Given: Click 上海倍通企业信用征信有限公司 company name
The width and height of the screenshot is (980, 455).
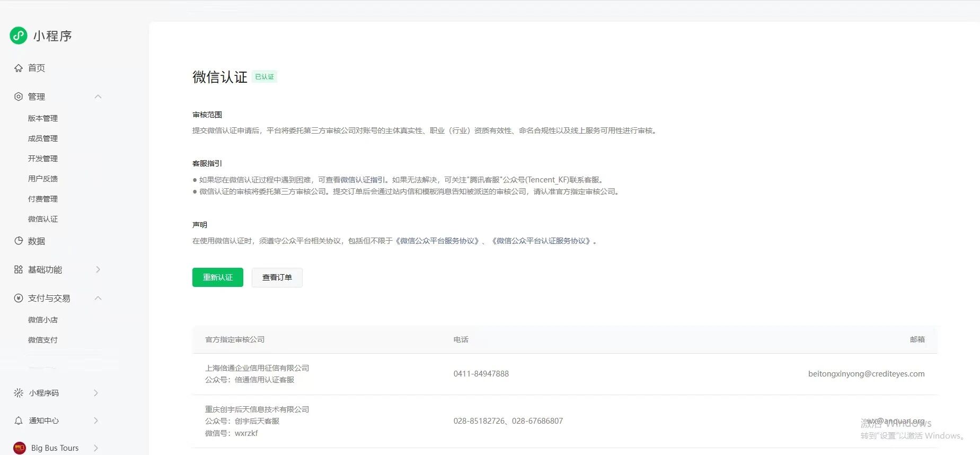Looking at the screenshot, I should (257, 368).
